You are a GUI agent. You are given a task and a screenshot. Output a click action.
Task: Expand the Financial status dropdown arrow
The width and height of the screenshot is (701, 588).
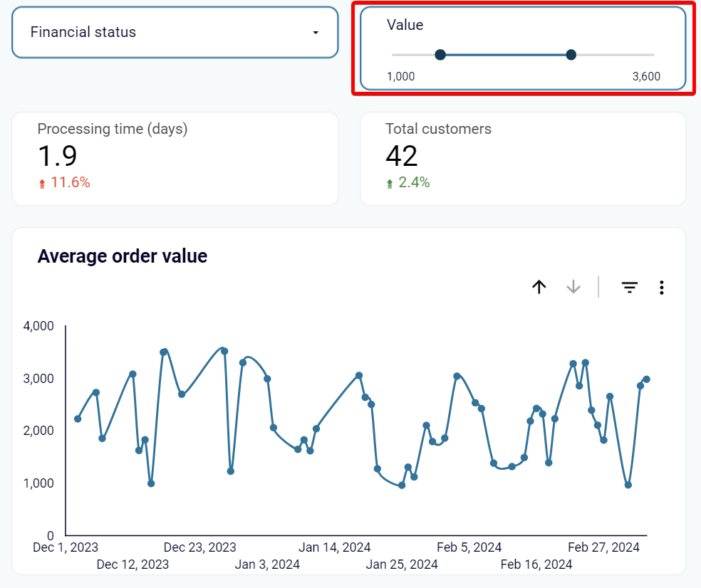point(316,33)
